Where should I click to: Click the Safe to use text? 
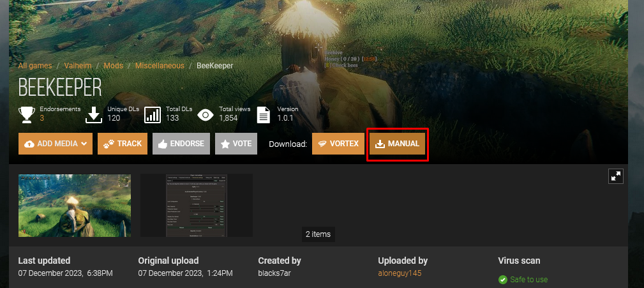[x=529, y=279]
